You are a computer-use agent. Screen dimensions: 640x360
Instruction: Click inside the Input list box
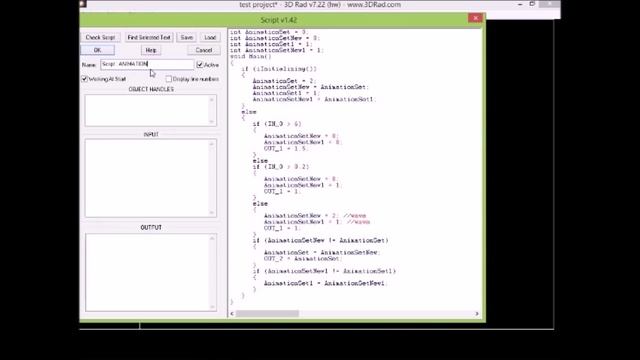coord(151,178)
